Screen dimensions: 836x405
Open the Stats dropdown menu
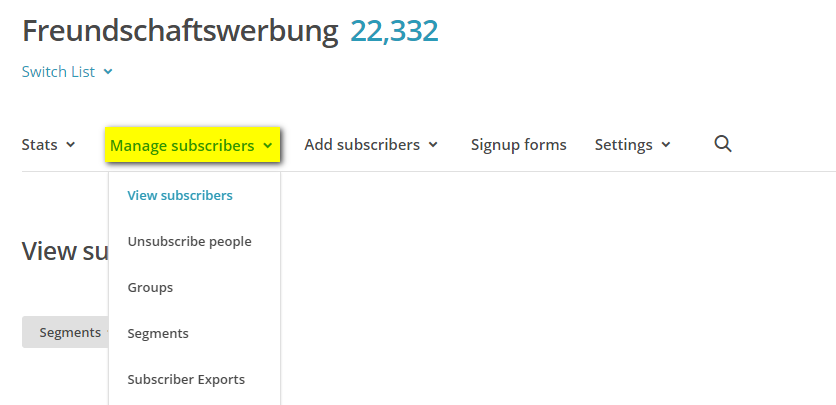click(x=48, y=145)
